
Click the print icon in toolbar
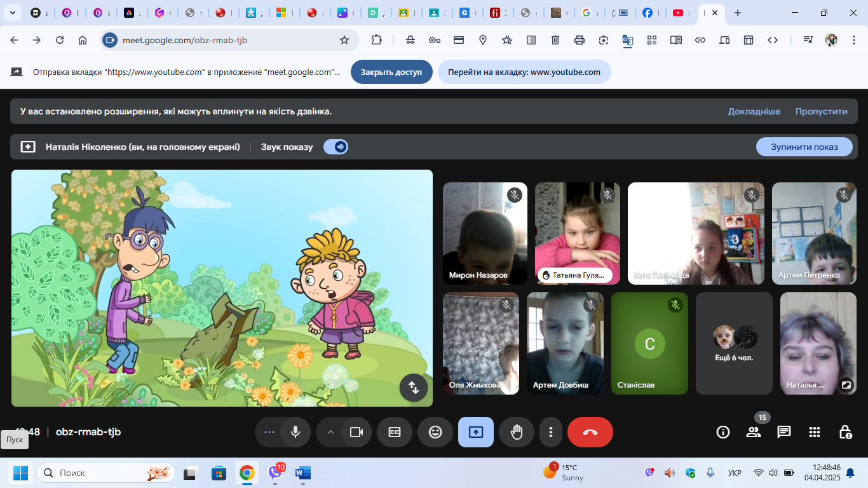(580, 40)
